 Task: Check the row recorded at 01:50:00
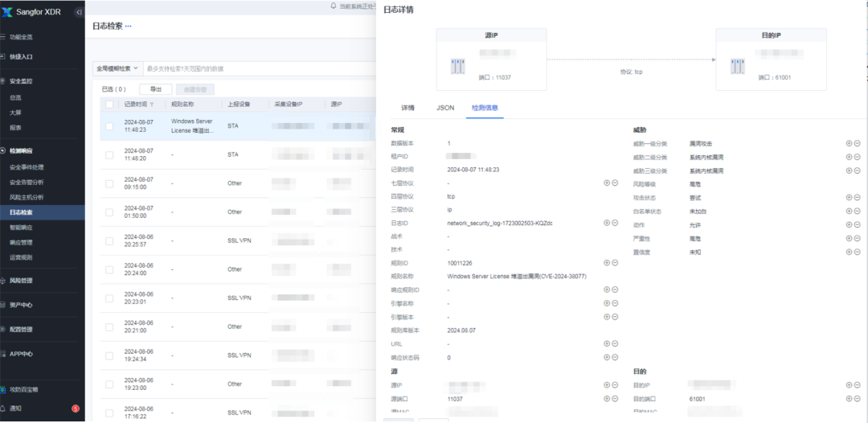(109, 212)
